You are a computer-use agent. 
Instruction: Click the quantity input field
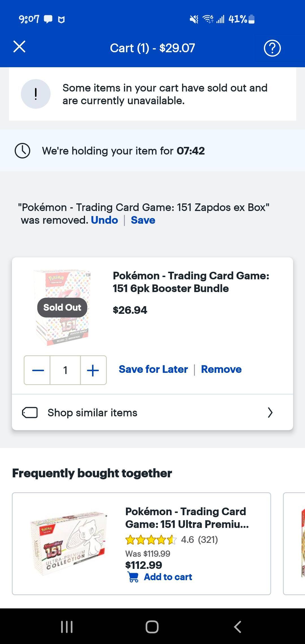click(x=65, y=370)
